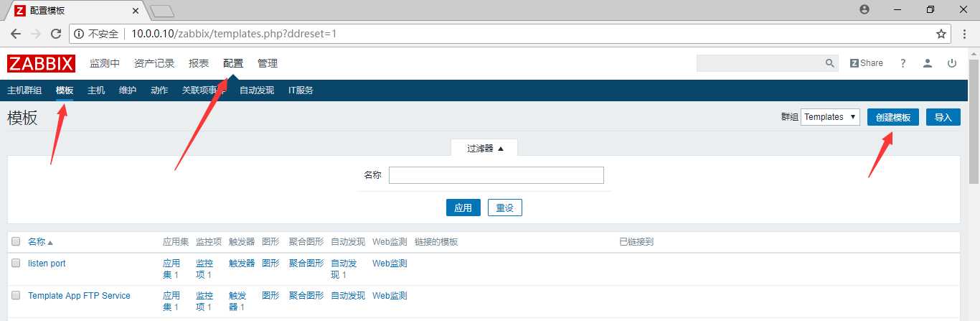The height and width of the screenshot is (321, 980).
Task: Click the top search input box
Action: pyautogui.click(x=760, y=63)
